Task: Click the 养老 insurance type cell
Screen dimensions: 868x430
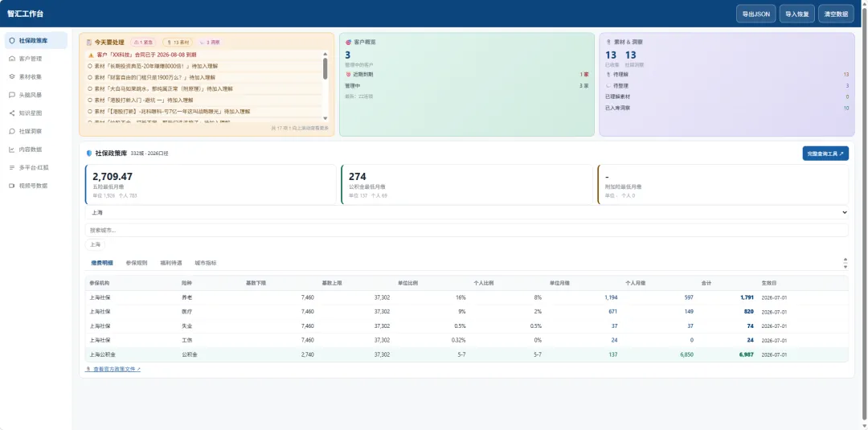Action: [186, 297]
